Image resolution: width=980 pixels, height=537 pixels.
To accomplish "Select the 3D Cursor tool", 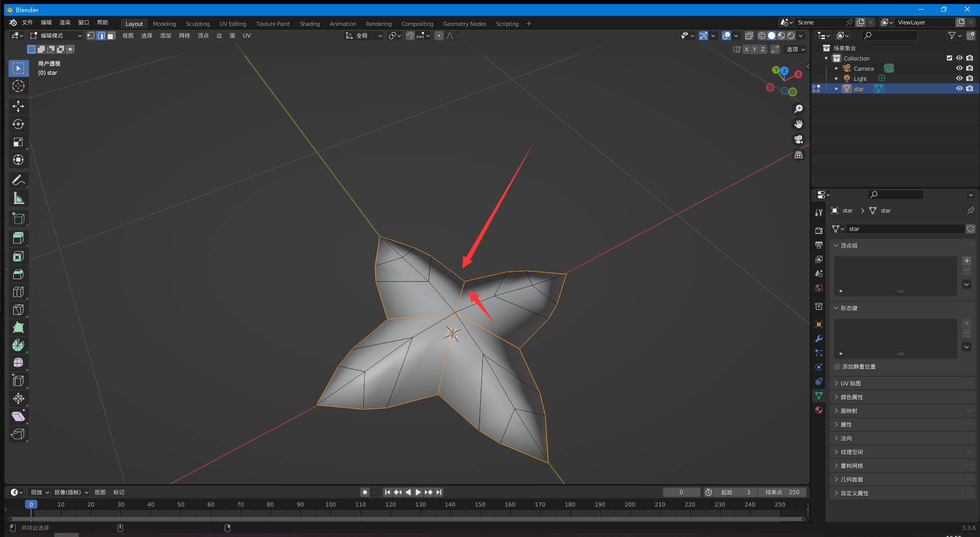I will (18, 86).
